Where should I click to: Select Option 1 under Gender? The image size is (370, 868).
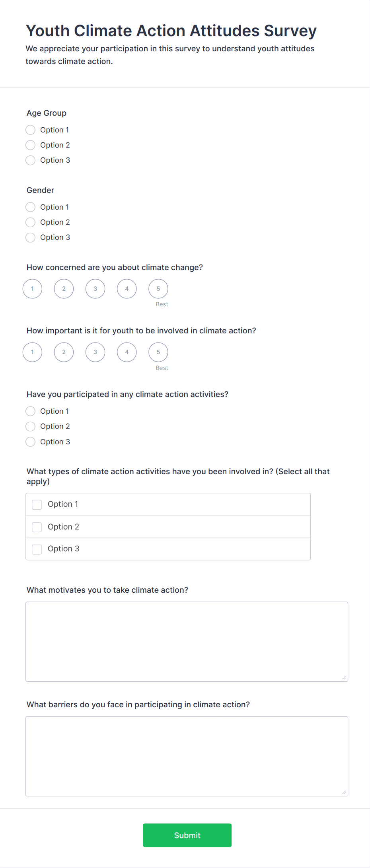[x=30, y=207]
